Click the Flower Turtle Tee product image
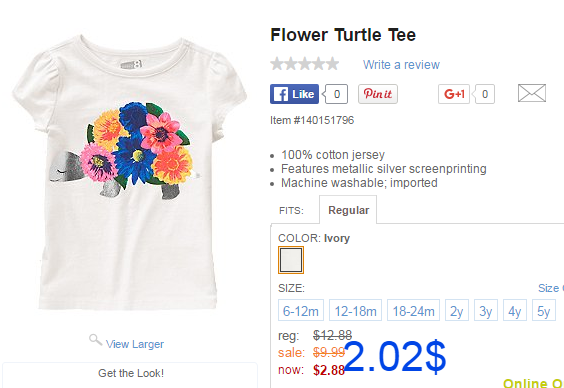 tap(129, 173)
